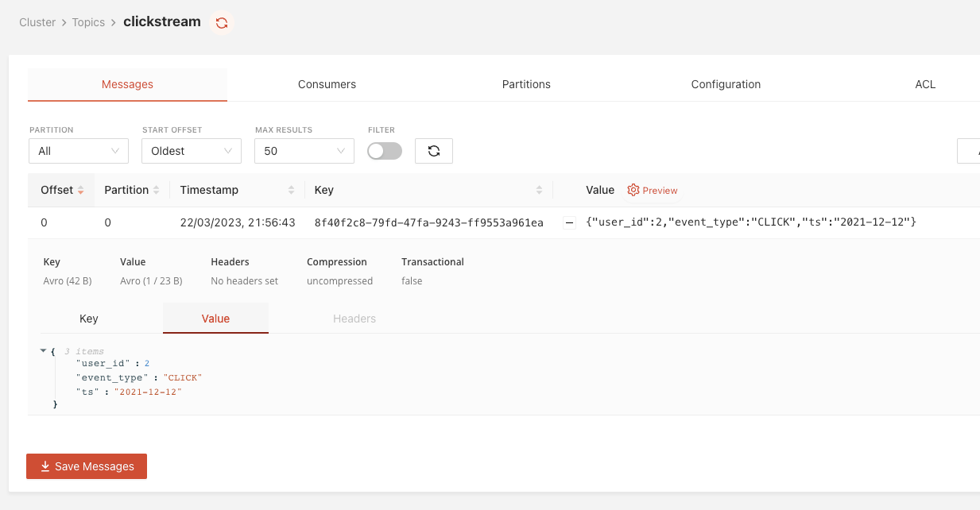Viewport: 980px width, 510px height.
Task: Enable the message Filter toggle
Action: pyautogui.click(x=384, y=150)
